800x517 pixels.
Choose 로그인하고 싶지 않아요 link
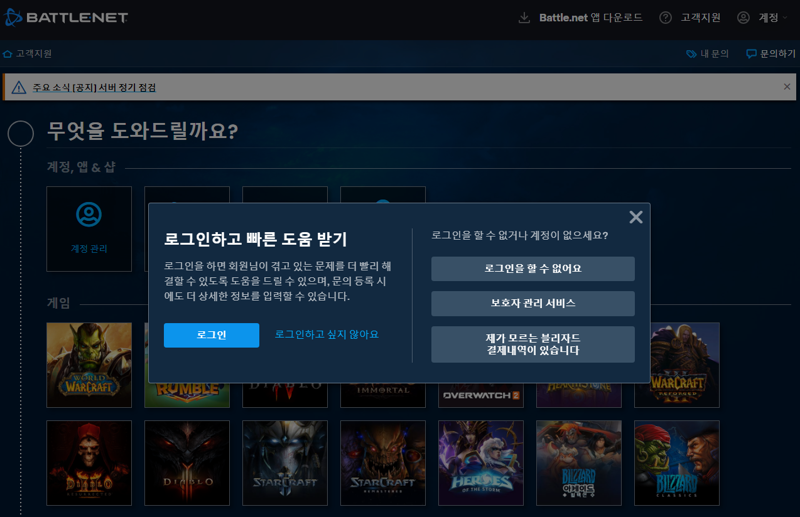coord(327,334)
